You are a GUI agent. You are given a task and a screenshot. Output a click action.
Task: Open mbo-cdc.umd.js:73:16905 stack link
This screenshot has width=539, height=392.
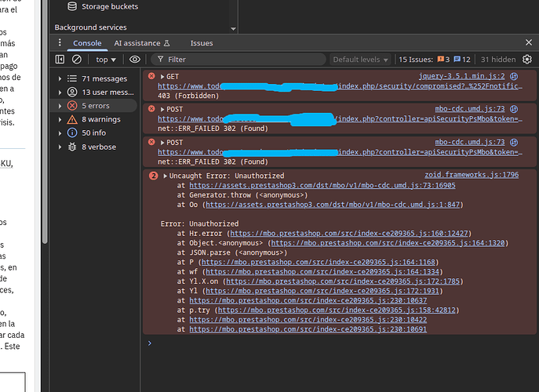(x=322, y=185)
